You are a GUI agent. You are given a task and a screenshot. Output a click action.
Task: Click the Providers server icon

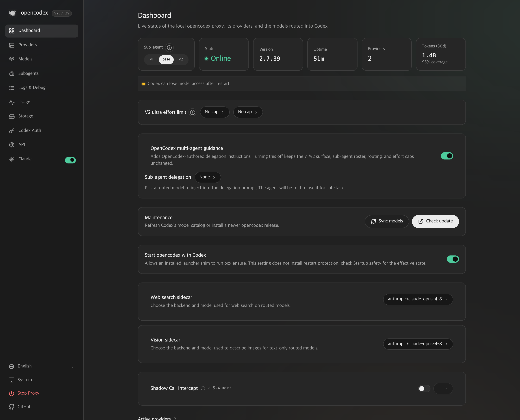[x=12, y=45]
